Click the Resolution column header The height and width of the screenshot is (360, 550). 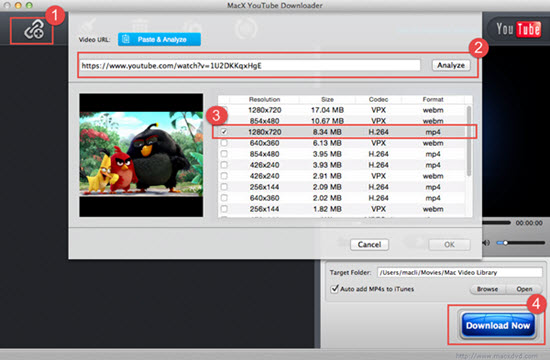tap(264, 100)
